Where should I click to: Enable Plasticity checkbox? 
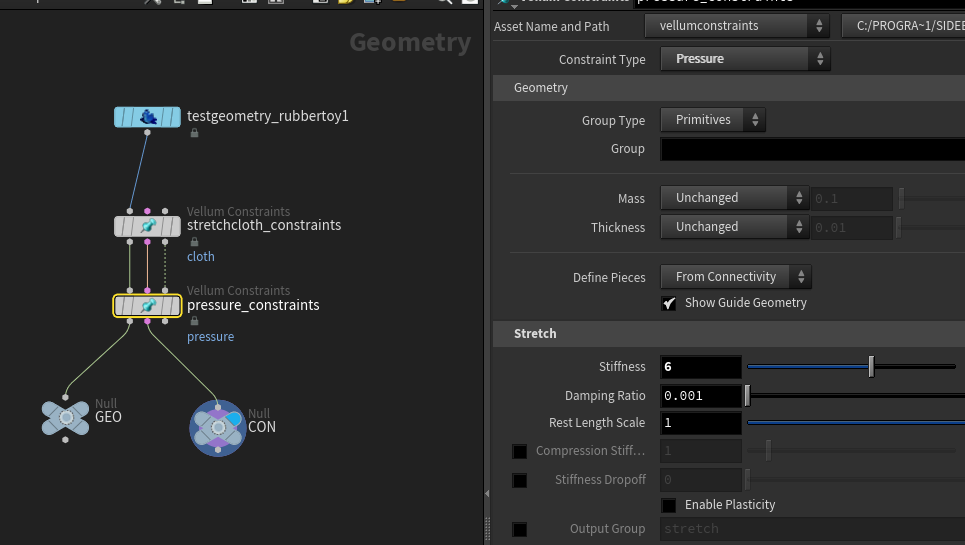669,505
